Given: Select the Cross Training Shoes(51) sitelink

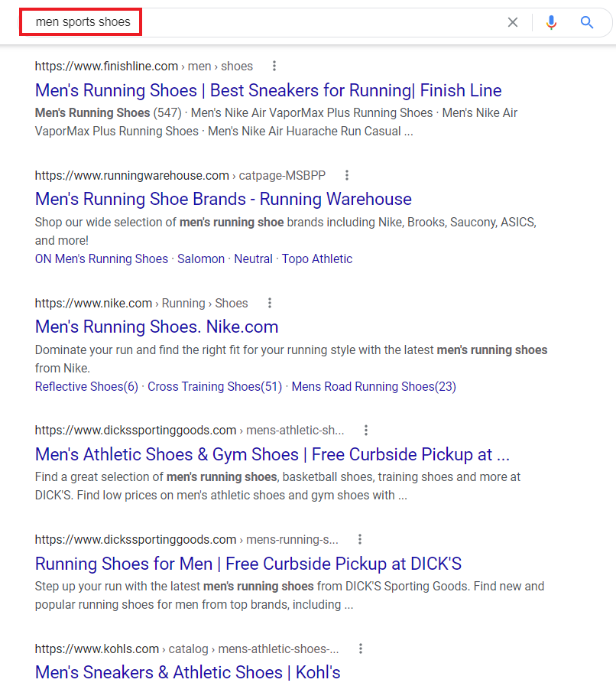Looking at the screenshot, I should tap(215, 386).
